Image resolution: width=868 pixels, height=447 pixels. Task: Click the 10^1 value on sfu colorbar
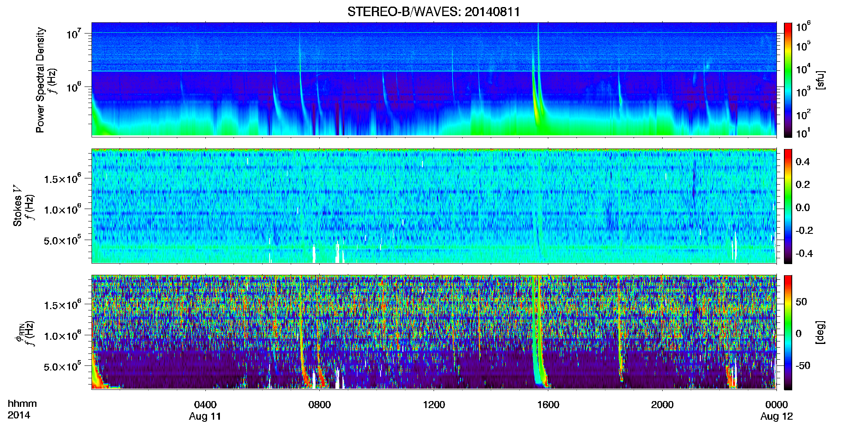803,133
